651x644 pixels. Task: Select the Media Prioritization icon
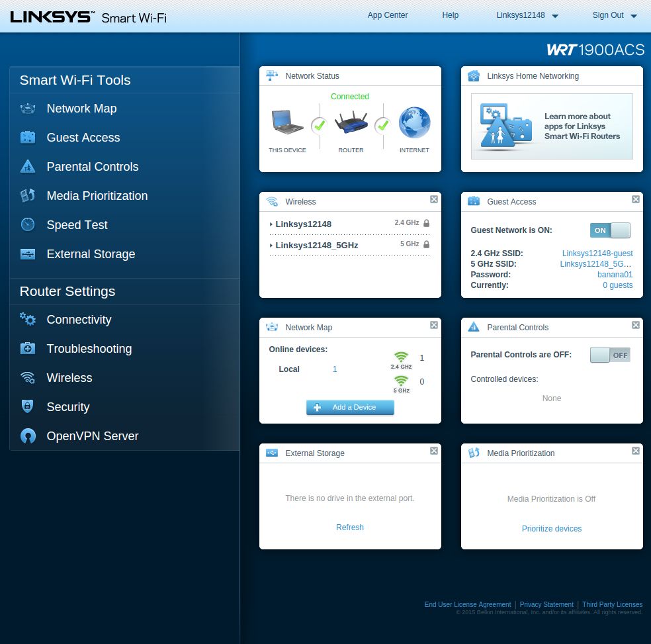27,196
